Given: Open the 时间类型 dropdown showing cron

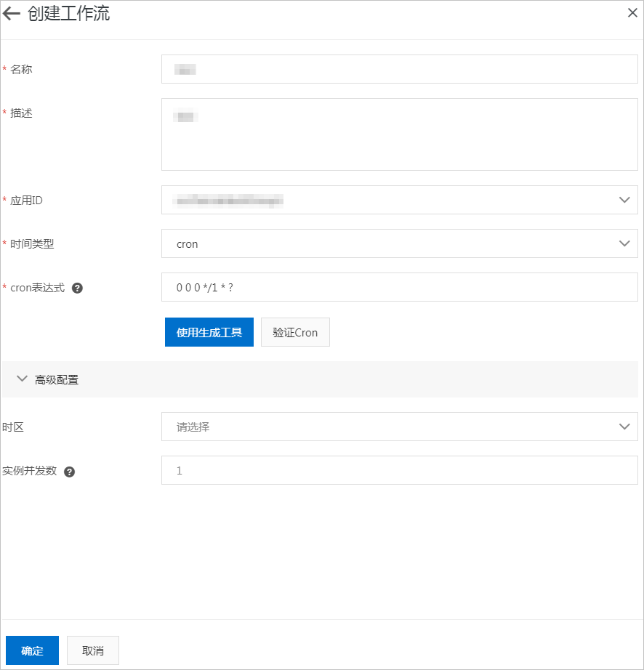Looking at the screenshot, I should [x=400, y=243].
